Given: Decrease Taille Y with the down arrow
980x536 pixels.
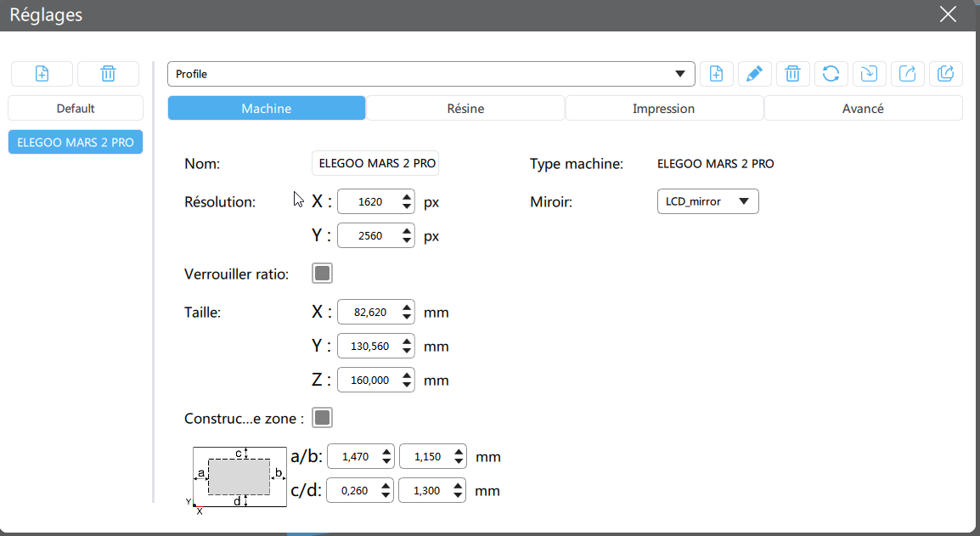Looking at the screenshot, I should coord(407,352).
